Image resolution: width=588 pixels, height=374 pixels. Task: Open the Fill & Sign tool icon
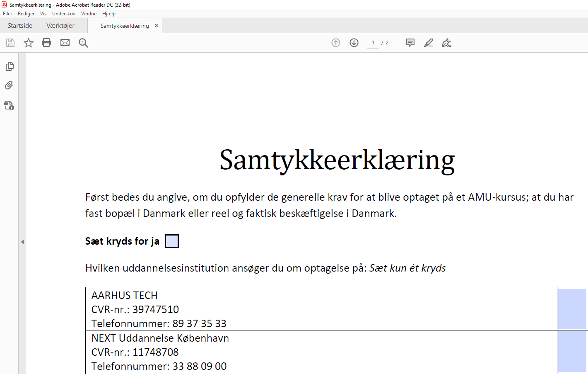coord(446,43)
